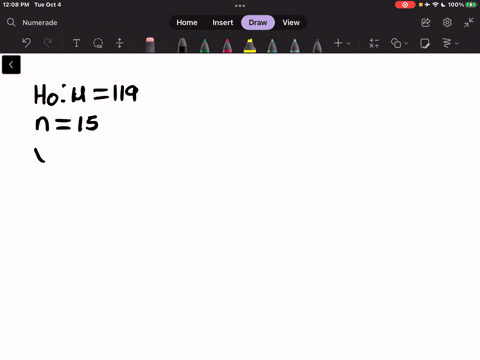Pick the eraser tool

[150, 45]
